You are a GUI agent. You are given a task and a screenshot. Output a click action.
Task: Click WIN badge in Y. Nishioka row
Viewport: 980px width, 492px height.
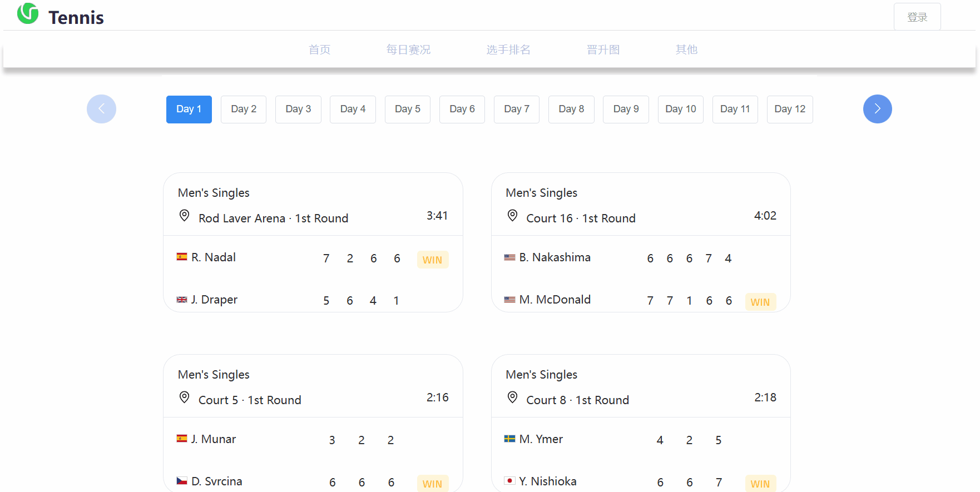760,484
